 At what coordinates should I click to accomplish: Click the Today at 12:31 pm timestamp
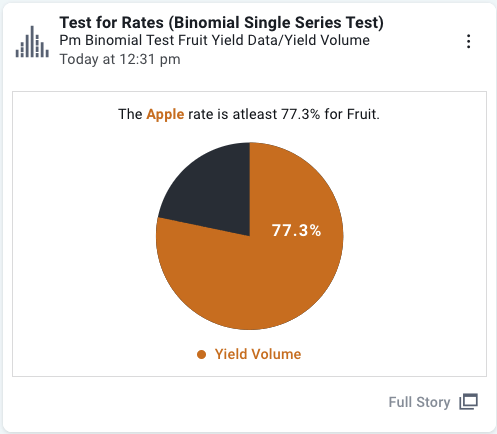pyautogui.click(x=120, y=59)
